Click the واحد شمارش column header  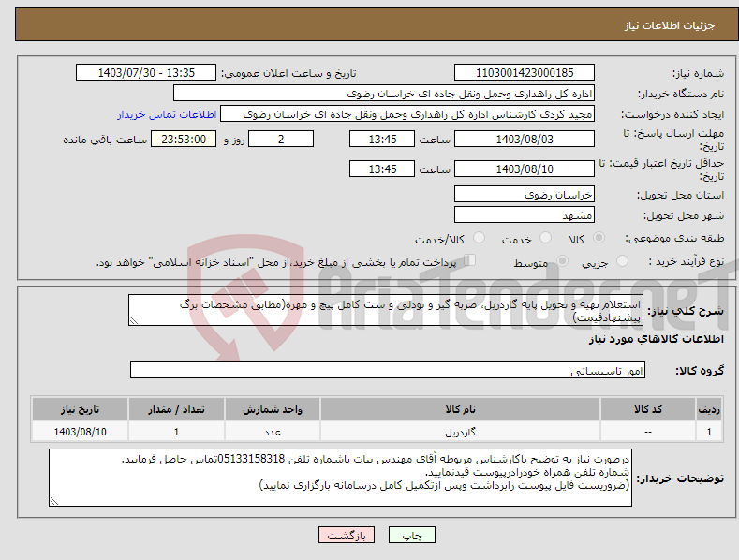coord(273,409)
